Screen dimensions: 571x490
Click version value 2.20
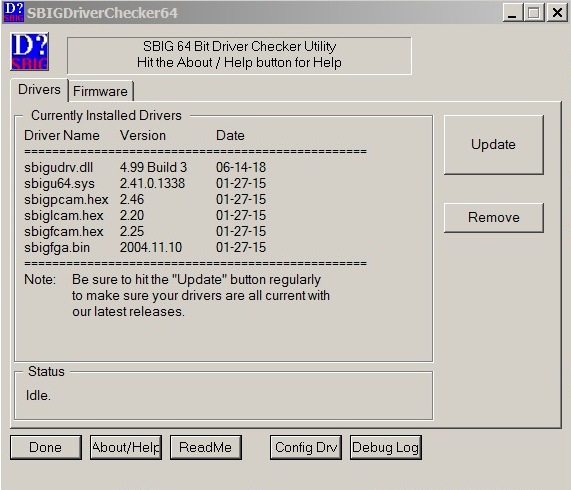click(132, 216)
